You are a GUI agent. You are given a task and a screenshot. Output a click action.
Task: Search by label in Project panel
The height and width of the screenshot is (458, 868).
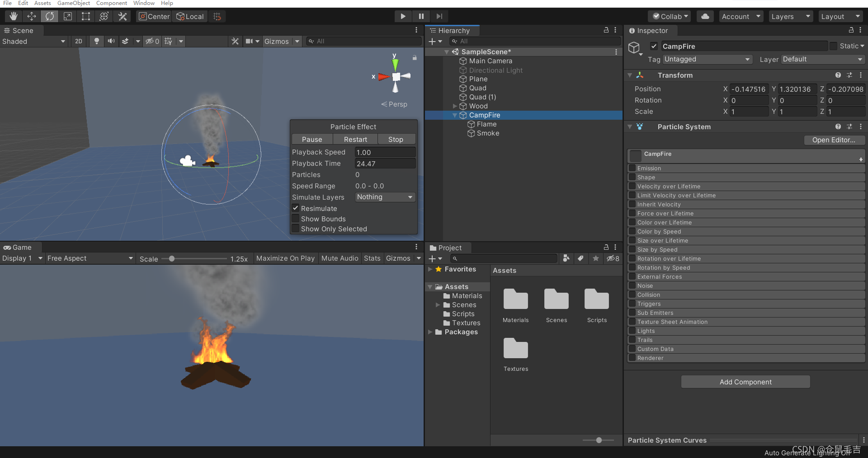coord(580,258)
